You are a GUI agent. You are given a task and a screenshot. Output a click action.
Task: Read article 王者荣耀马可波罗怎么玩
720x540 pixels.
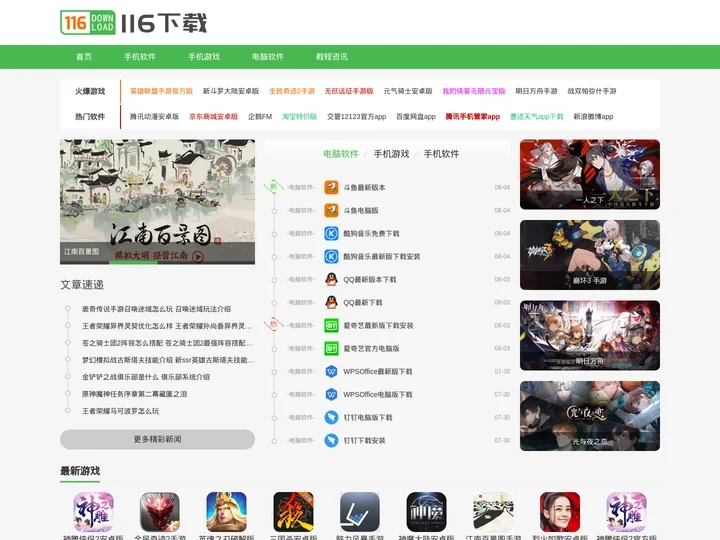point(120,411)
